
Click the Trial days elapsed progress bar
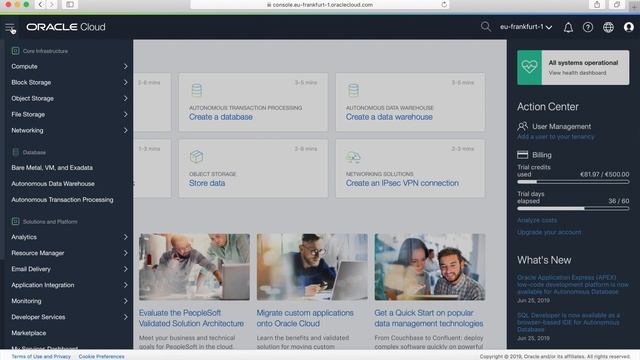tap(573, 209)
